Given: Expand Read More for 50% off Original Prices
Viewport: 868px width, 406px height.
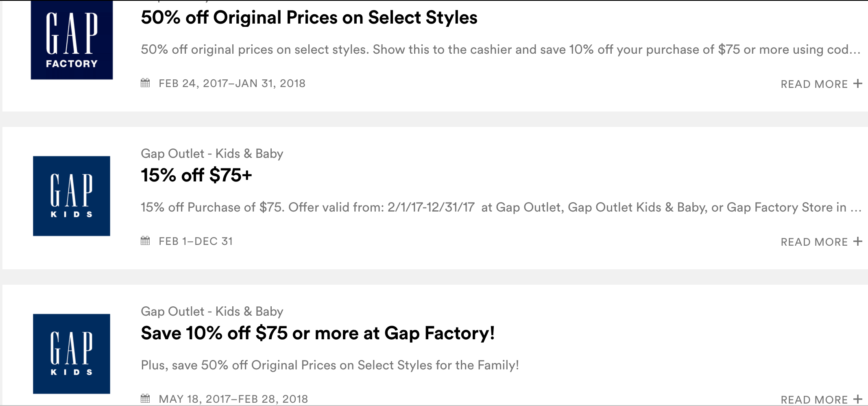Looking at the screenshot, I should pyautogui.click(x=814, y=84).
